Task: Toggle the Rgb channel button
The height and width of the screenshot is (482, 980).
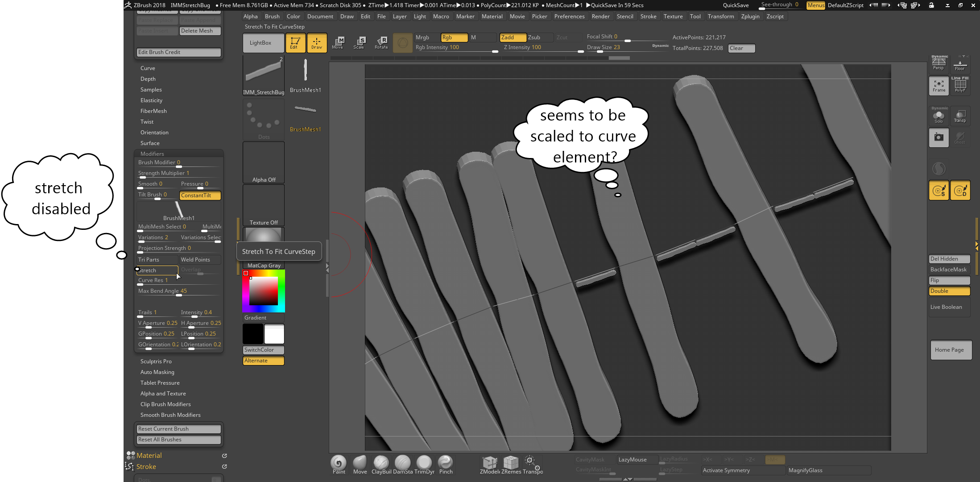Action: [454, 37]
